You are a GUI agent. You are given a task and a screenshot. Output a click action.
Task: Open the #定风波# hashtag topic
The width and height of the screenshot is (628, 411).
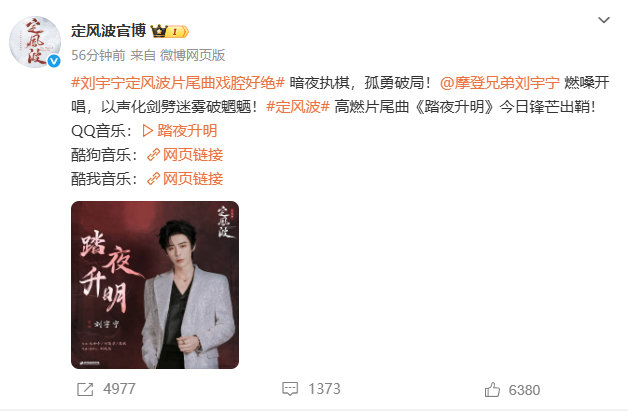298,107
